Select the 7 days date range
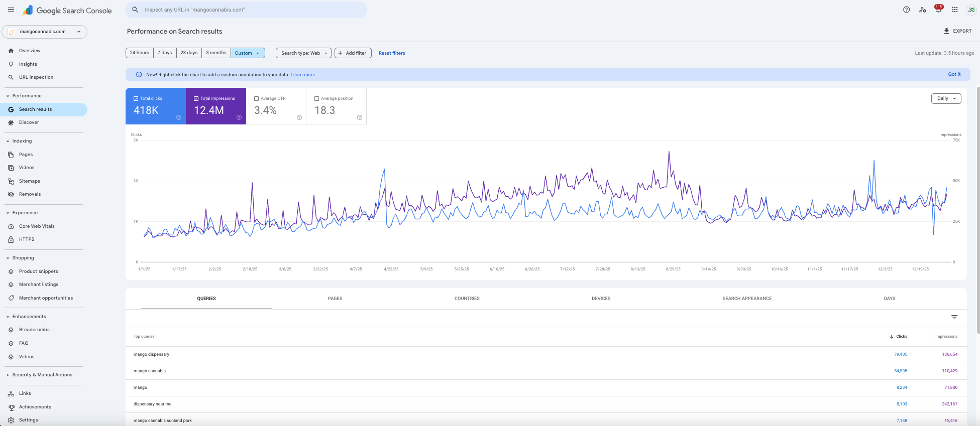 (x=165, y=53)
